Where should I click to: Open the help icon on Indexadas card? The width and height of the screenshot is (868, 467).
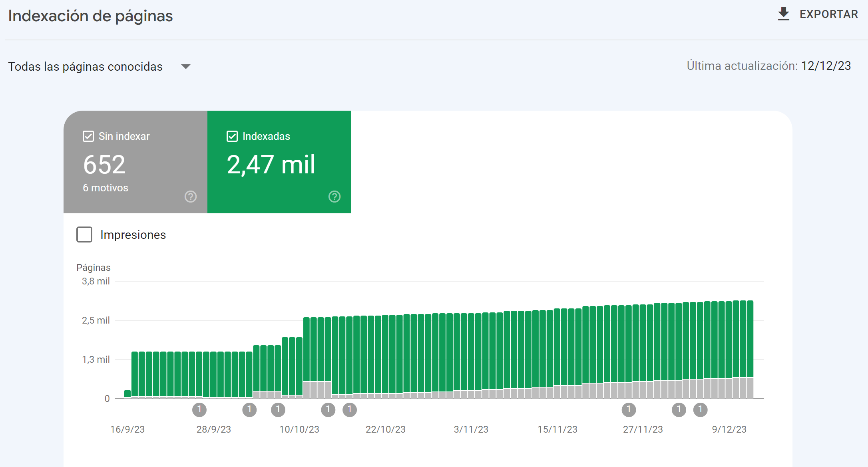[334, 197]
